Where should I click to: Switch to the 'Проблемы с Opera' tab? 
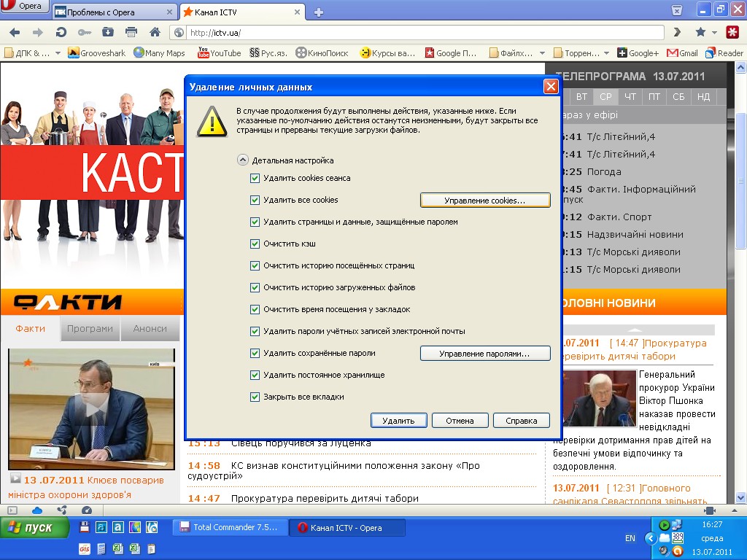point(112,12)
